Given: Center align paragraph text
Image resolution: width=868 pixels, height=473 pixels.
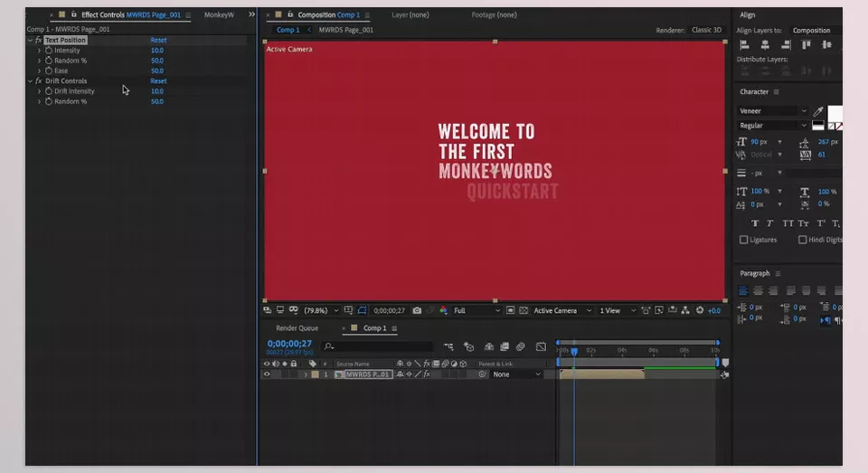Looking at the screenshot, I should coord(758,291).
